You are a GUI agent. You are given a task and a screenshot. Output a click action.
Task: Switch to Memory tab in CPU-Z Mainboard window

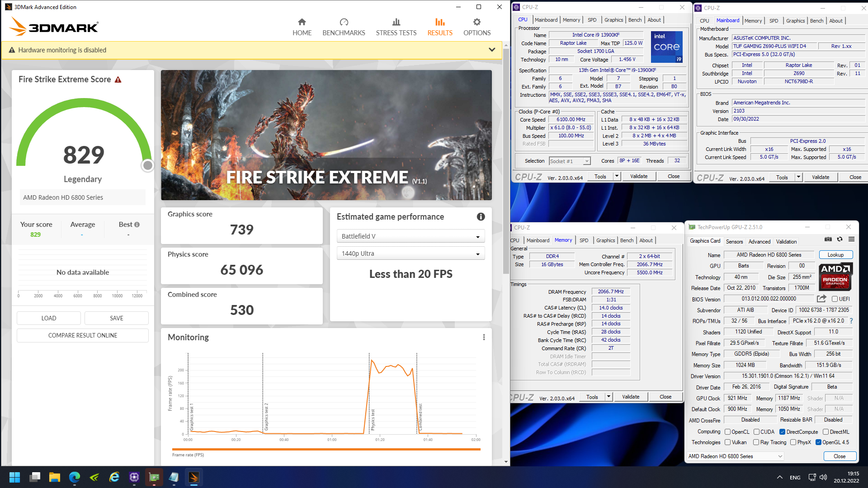pos(753,21)
